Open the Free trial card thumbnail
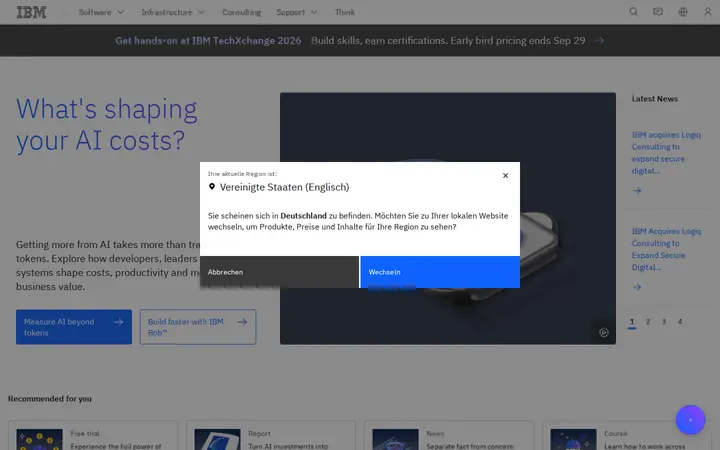Viewport: 720px width, 450px height. [x=39, y=439]
